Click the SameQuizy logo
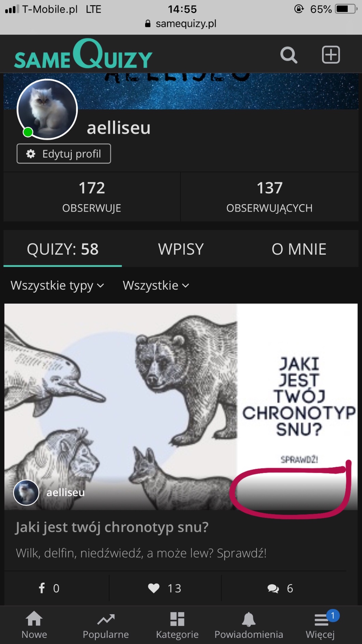This screenshot has height=644, width=362. point(83,54)
